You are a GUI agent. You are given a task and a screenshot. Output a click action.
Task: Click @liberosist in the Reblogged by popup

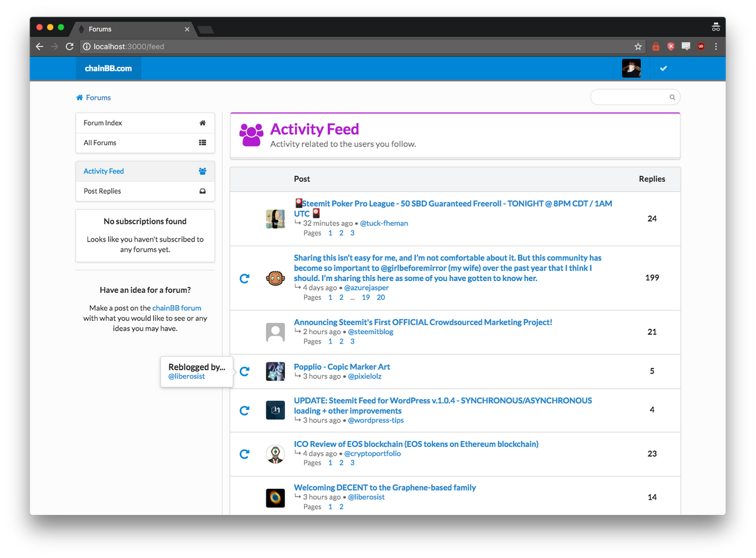click(187, 377)
